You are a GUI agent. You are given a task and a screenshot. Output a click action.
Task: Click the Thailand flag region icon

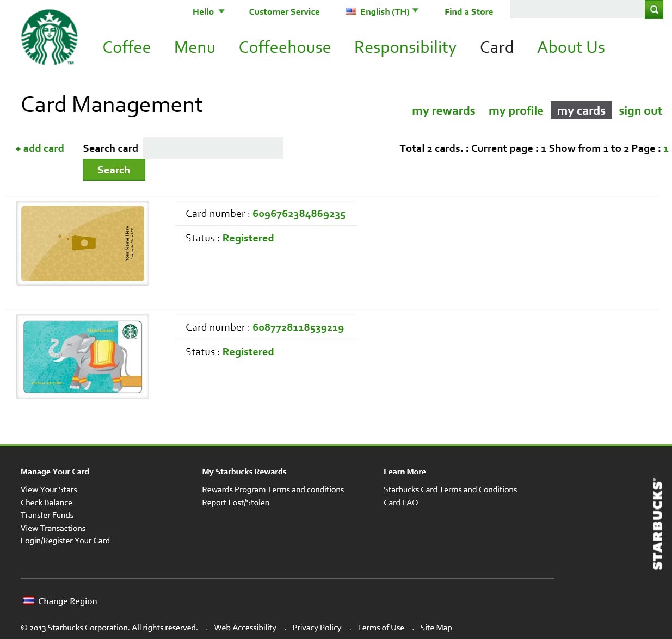tap(29, 600)
